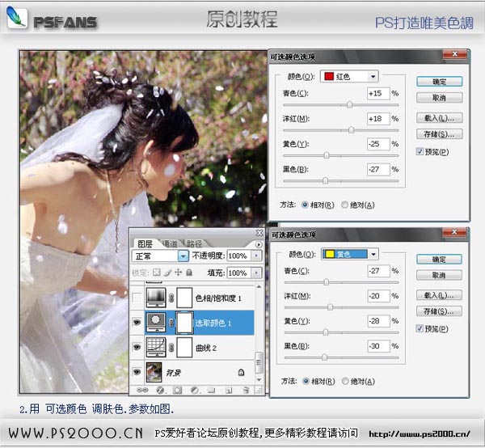Click 确定 in the 红色 color dialog
This screenshot has height=448, width=485.
click(x=439, y=82)
